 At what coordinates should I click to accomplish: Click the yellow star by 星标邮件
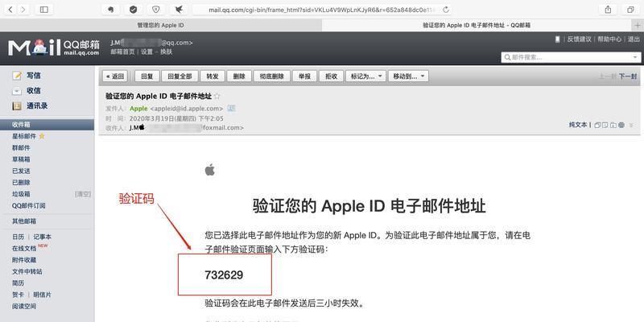42,136
